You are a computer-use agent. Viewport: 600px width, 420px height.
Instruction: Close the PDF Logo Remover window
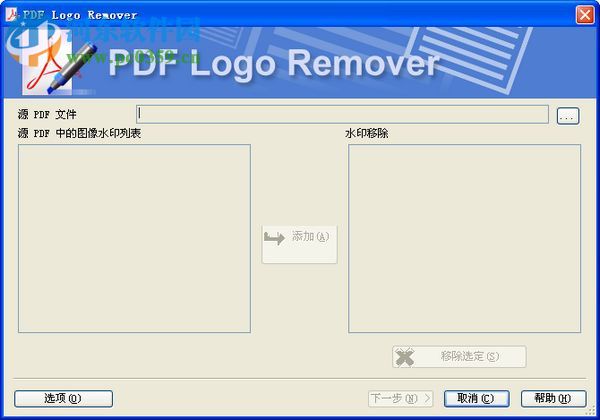coord(585,15)
